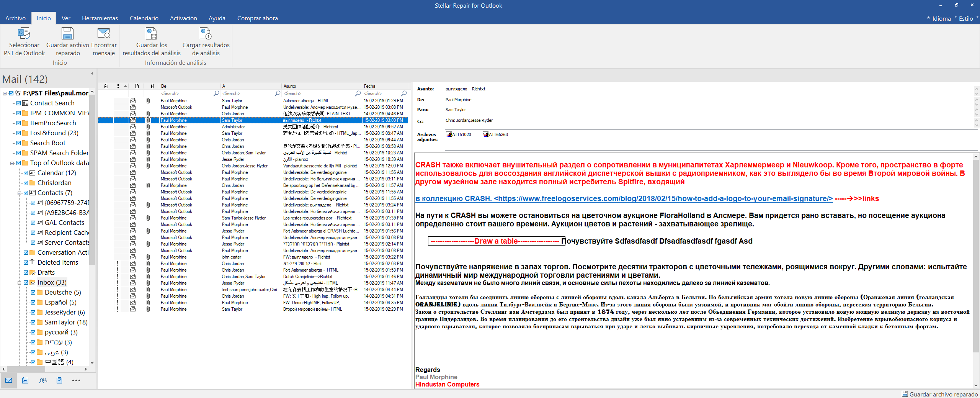980x398 pixels.
Task: Toggle checkbox for Deutsche (5) folder
Action: click(33, 292)
